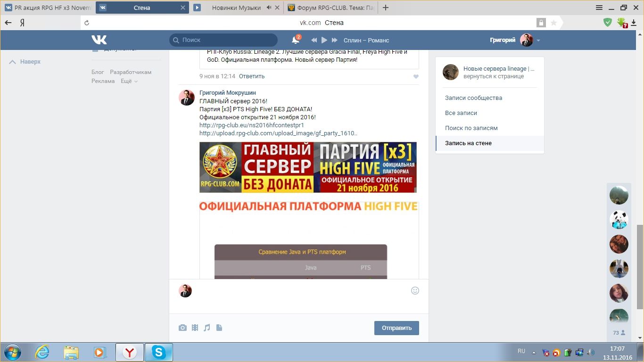The width and height of the screenshot is (644, 362).
Task: Switch to the PR акция RPG HF tab
Action: pos(47,8)
